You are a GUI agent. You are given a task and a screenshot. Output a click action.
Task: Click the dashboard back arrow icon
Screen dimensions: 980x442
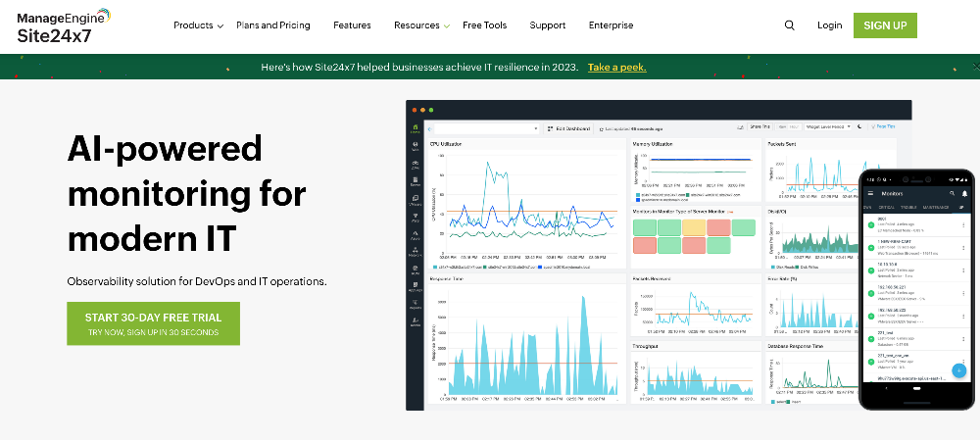[429, 128]
